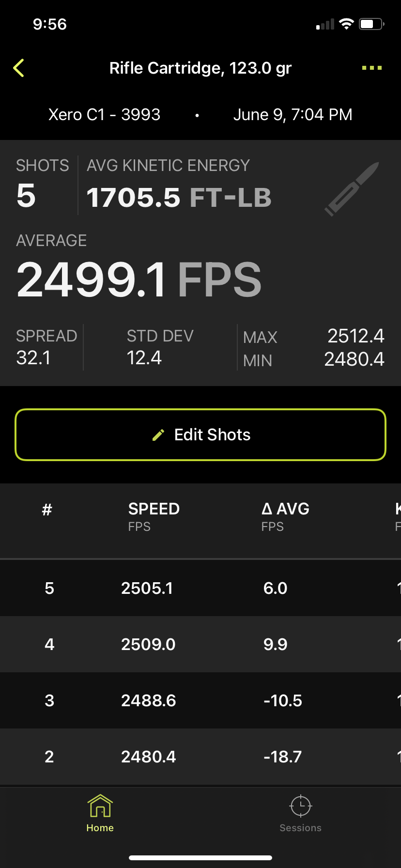This screenshot has height=868, width=401.
Task: Tap the # shot number column header
Action: click(47, 510)
